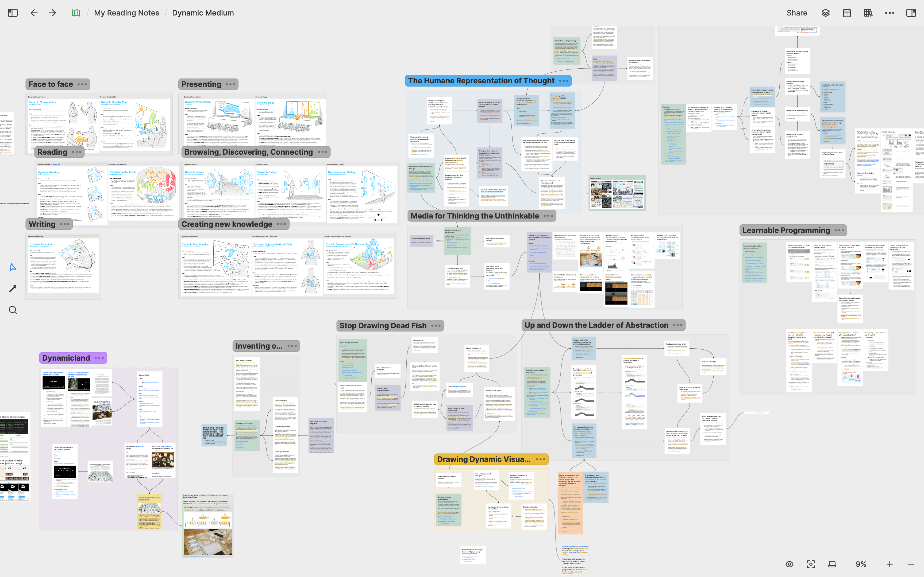Screen dimensions: 924x577
Task: Expand the Dynamicland node options
Action: (x=99, y=358)
